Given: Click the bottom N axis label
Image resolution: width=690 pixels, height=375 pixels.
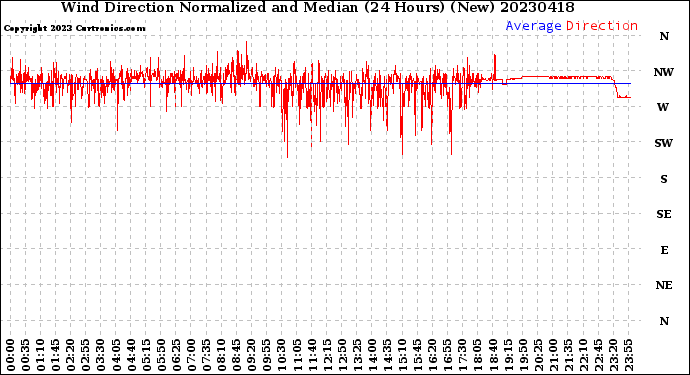Looking at the screenshot, I should point(664,321).
